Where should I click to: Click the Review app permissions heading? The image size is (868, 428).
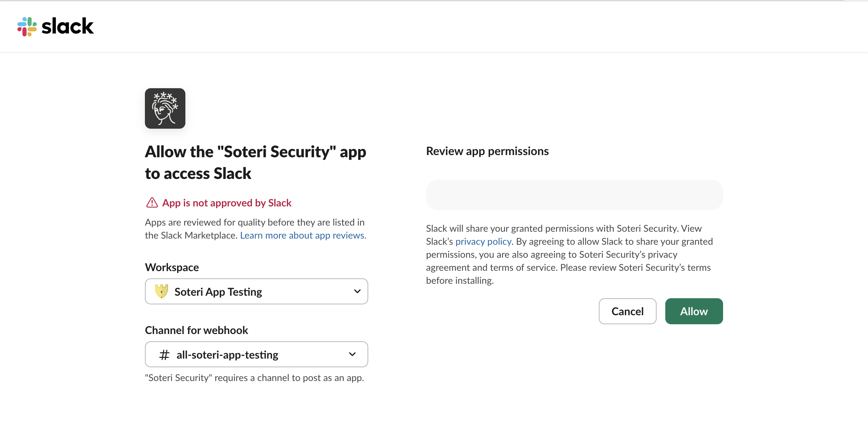(487, 151)
